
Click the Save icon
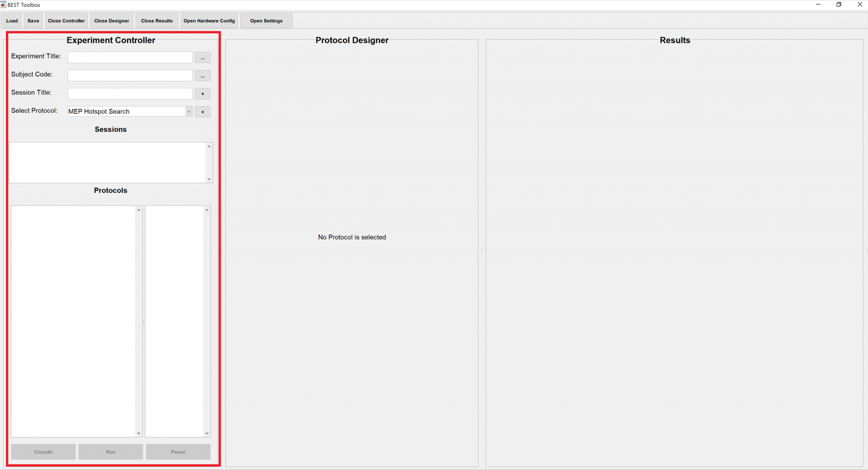[33, 21]
